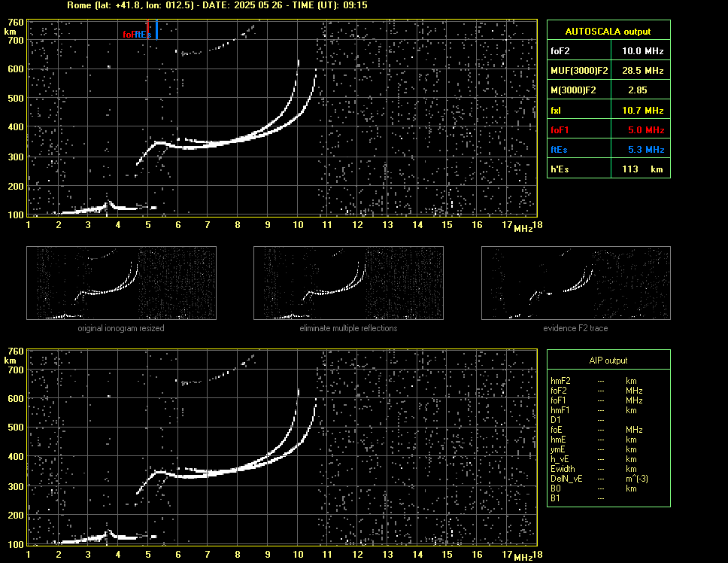Select the red foF1 value '5.0 MHz'
Viewport: 728px width, 563px height.
pos(646,130)
